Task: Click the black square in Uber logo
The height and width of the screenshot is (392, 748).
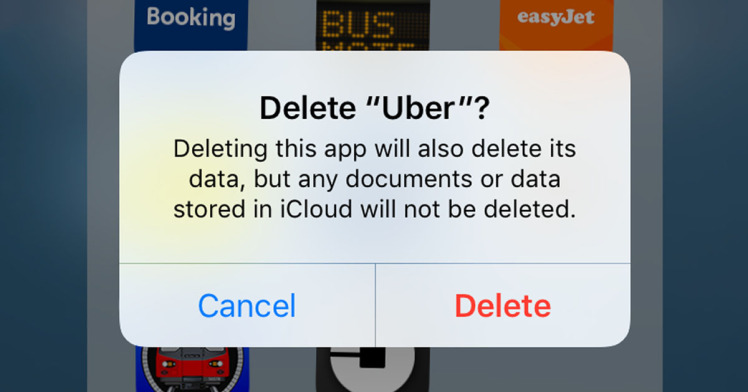Action: (x=373, y=358)
